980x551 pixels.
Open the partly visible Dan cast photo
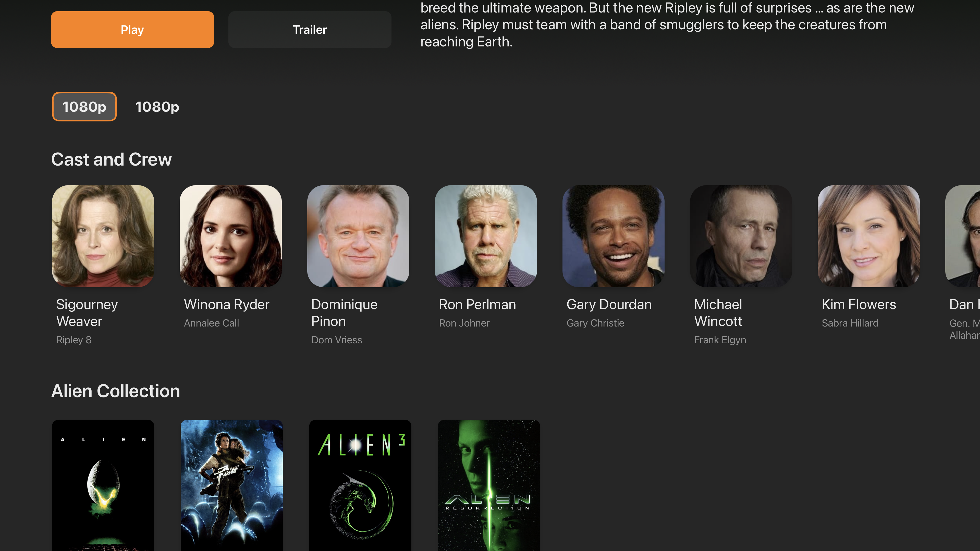click(962, 236)
